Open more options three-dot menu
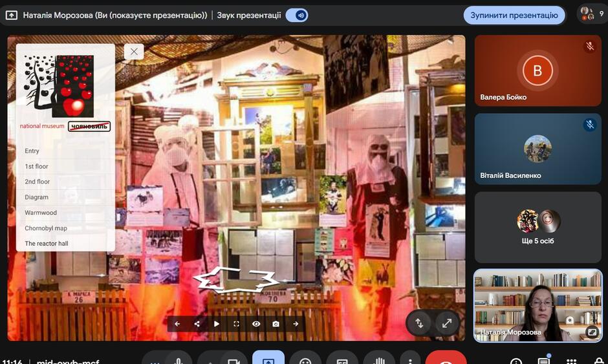Screen dimensions: 608x364 coord(410,361)
